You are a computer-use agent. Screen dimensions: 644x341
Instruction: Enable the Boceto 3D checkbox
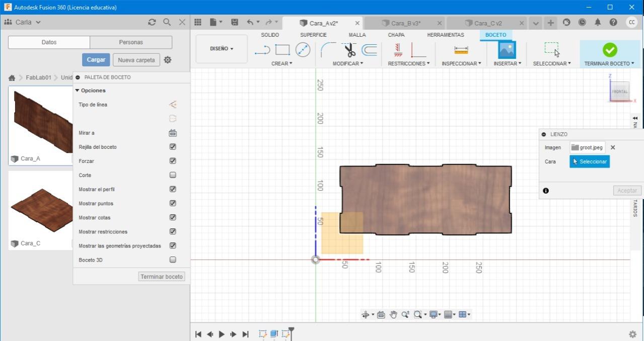coord(173,260)
